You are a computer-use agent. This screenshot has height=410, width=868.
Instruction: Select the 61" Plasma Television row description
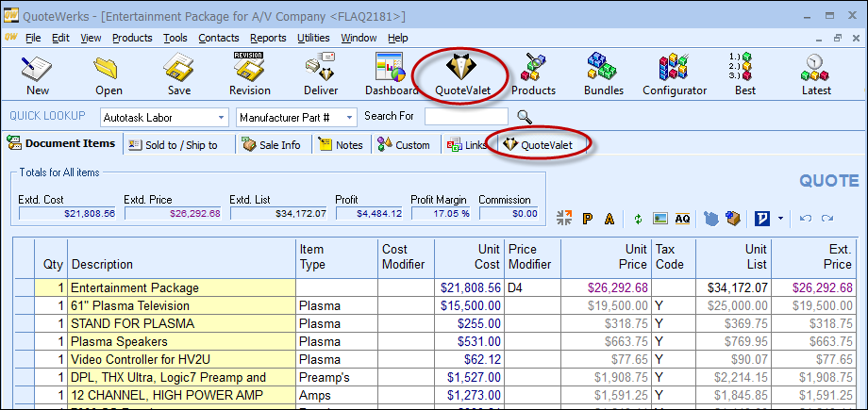182,306
